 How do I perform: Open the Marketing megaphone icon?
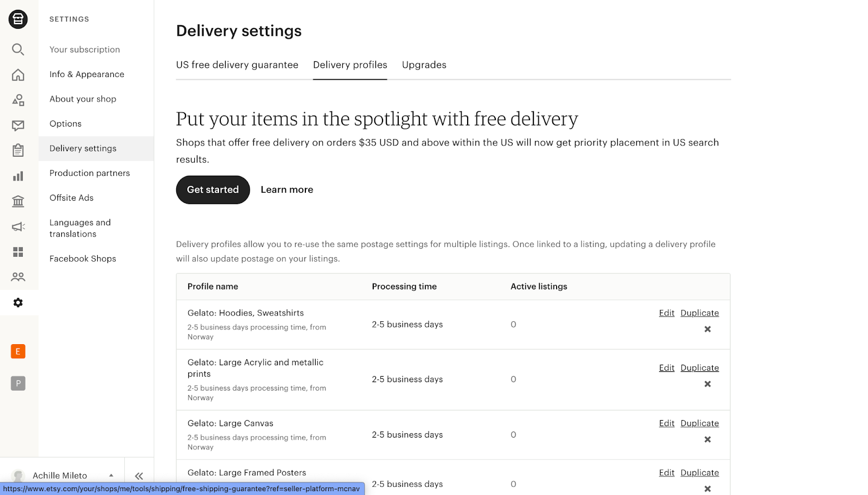(18, 226)
